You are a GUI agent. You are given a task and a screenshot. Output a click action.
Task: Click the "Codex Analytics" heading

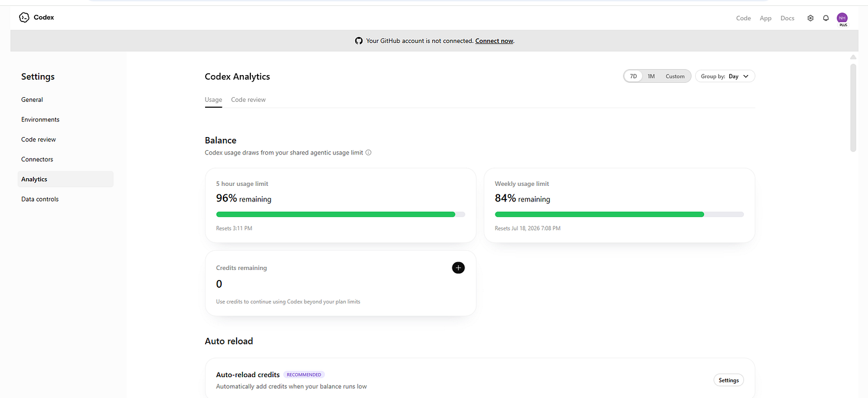click(237, 76)
